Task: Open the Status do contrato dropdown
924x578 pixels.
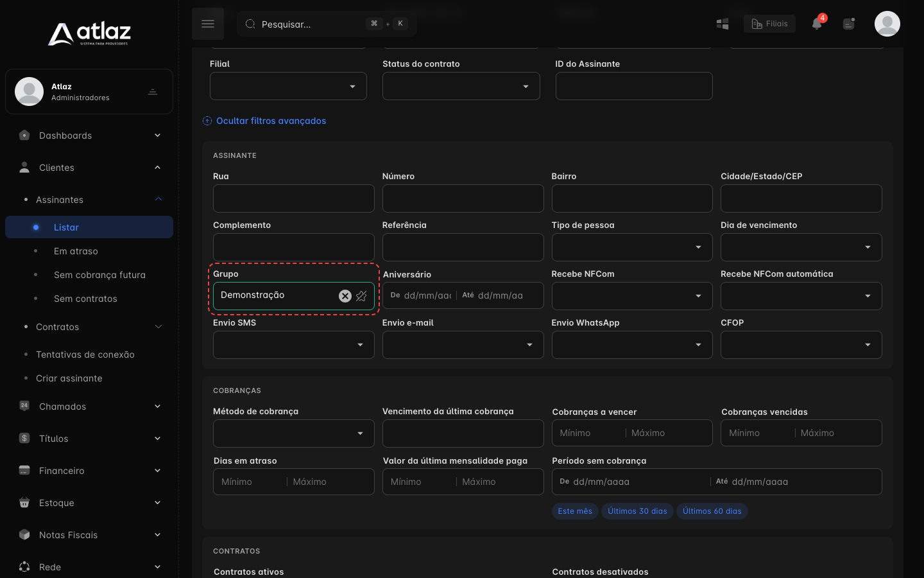Action: [x=461, y=86]
